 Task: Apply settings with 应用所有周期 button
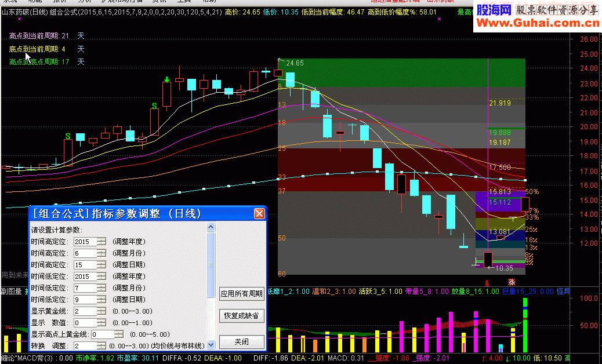tap(241, 294)
